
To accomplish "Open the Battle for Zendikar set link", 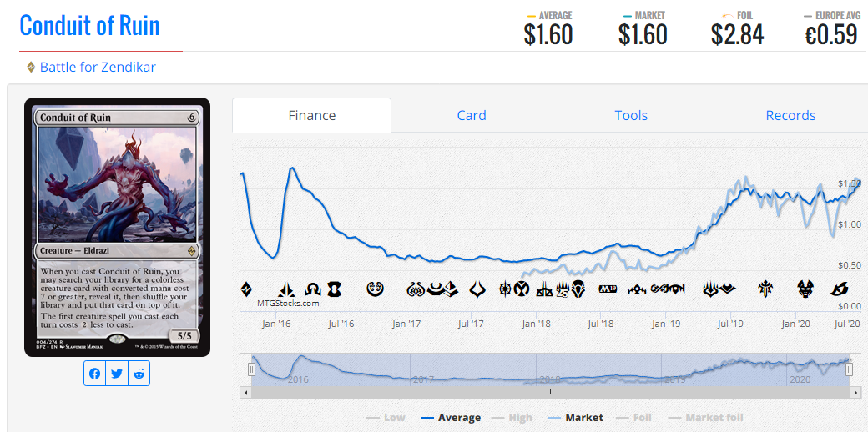I will pos(98,68).
